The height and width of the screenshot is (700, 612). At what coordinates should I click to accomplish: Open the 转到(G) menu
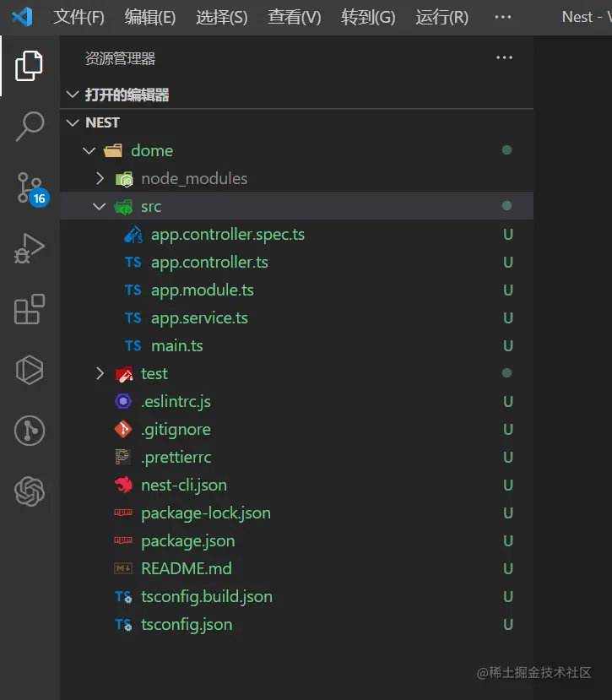coord(368,18)
